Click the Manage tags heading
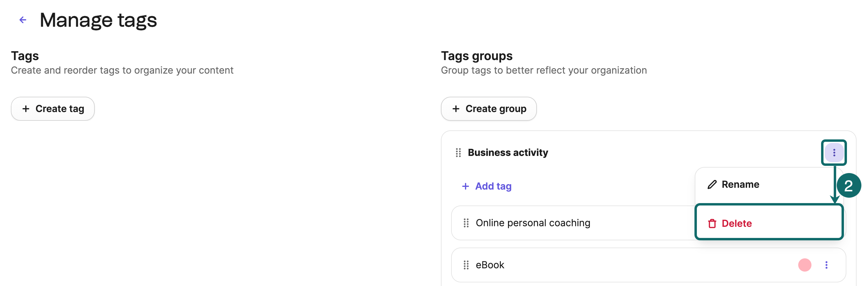The width and height of the screenshot is (868, 286). 98,20
